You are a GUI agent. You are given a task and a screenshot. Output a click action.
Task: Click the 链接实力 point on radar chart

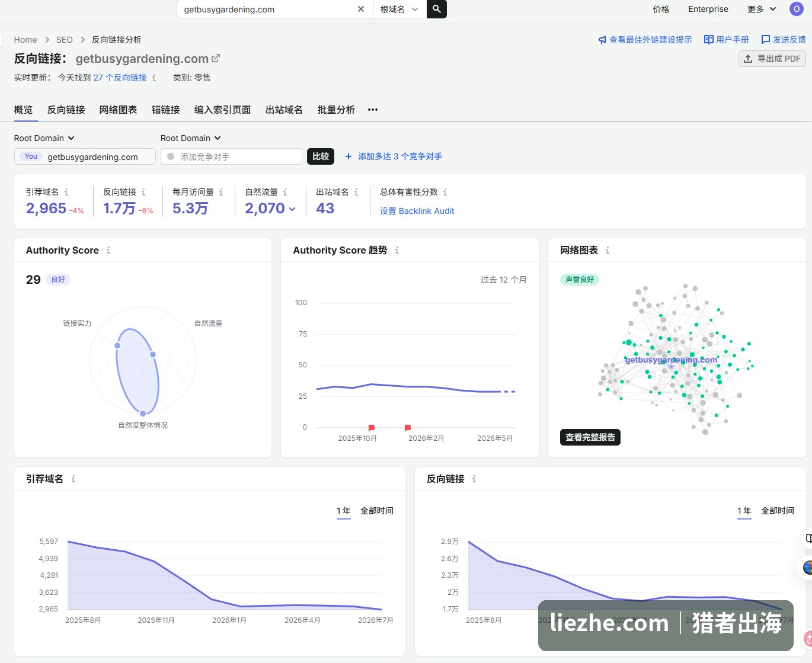[117, 345]
